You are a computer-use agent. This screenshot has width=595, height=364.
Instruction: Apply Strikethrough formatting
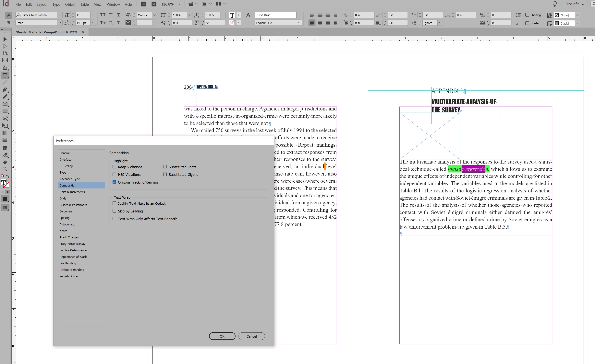119,23
